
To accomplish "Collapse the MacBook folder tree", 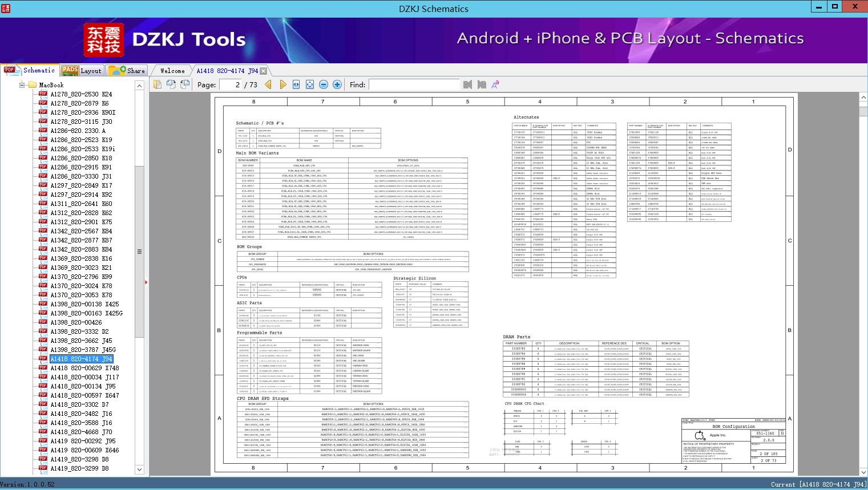I will pyautogui.click(x=23, y=85).
